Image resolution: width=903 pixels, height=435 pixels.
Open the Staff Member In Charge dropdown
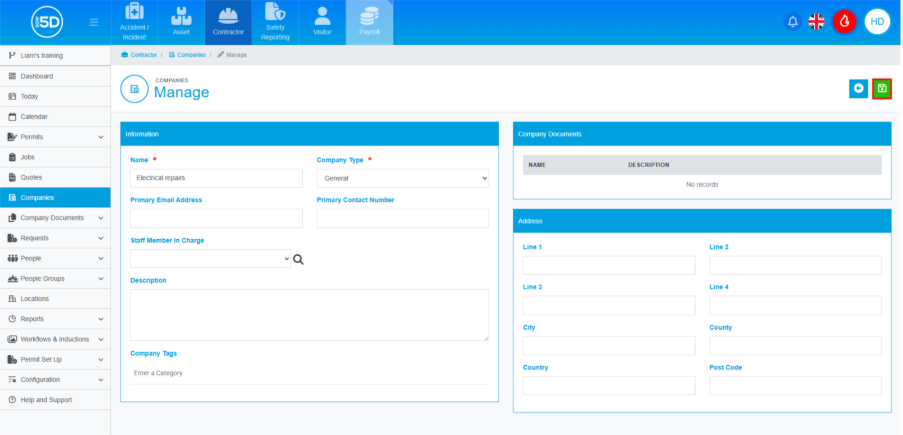click(210, 259)
